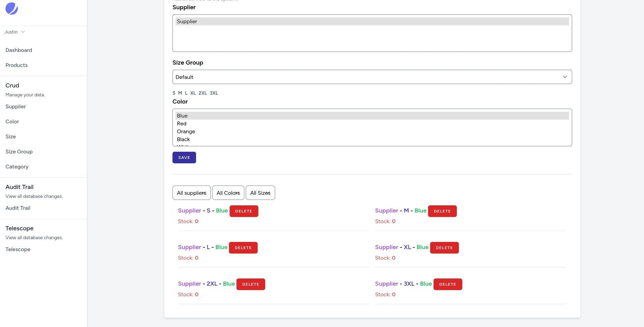Open the Audit Trail page

point(18,208)
